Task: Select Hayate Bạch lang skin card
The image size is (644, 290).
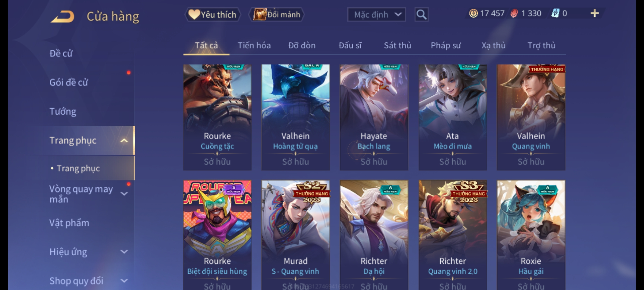Action: [374, 117]
